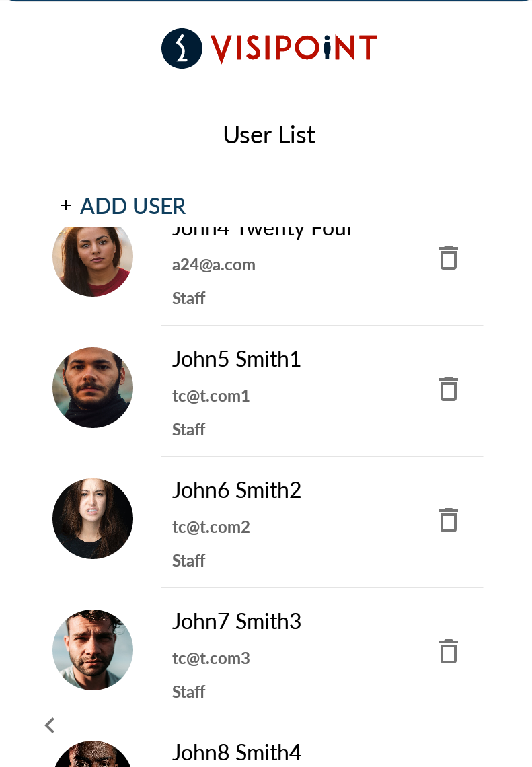This screenshot has width=532, height=767.
Task: Go back using the left chevron
Action: click(x=49, y=725)
